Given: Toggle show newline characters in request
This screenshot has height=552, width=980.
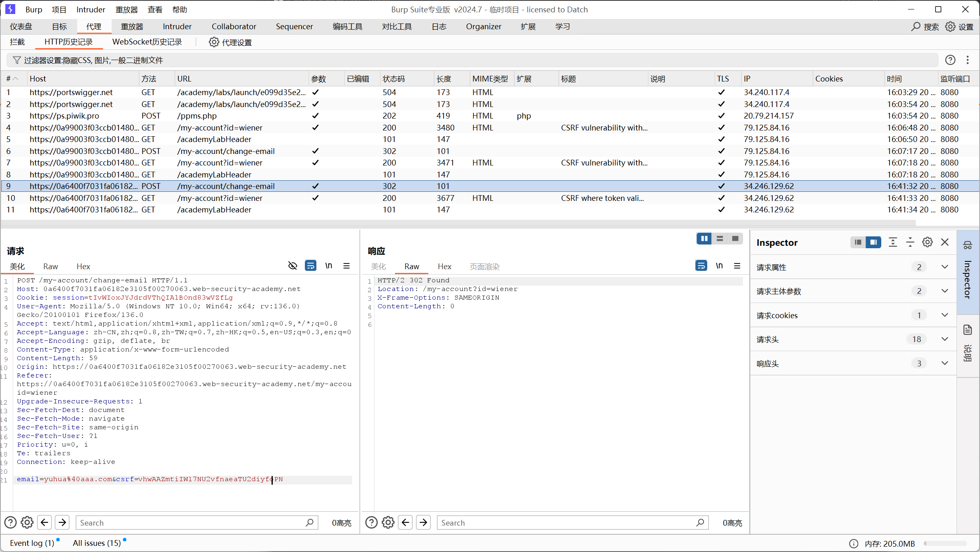Looking at the screenshot, I should pyautogui.click(x=329, y=266).
